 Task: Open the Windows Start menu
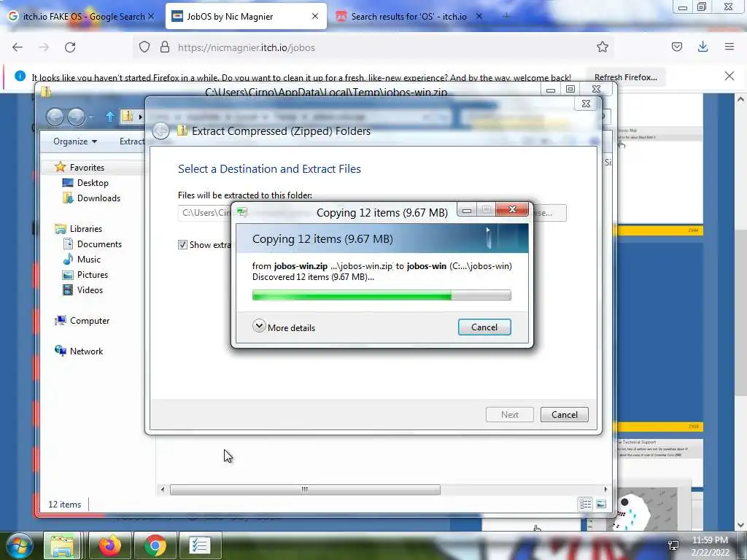(x=19, y=545)
